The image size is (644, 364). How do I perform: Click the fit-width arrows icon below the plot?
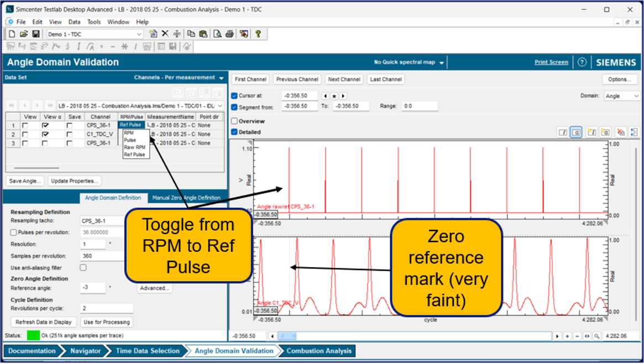[x=587, y=336]
